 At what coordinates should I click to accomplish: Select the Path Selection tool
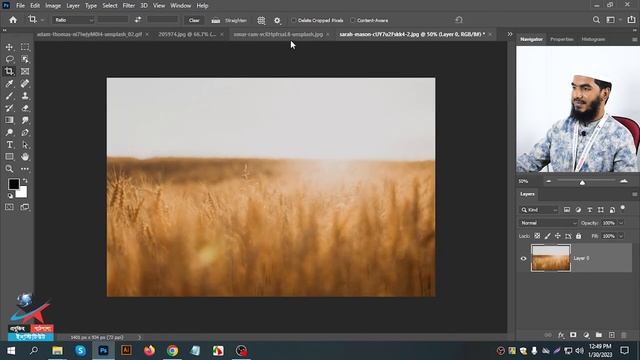tap(25, 145)
